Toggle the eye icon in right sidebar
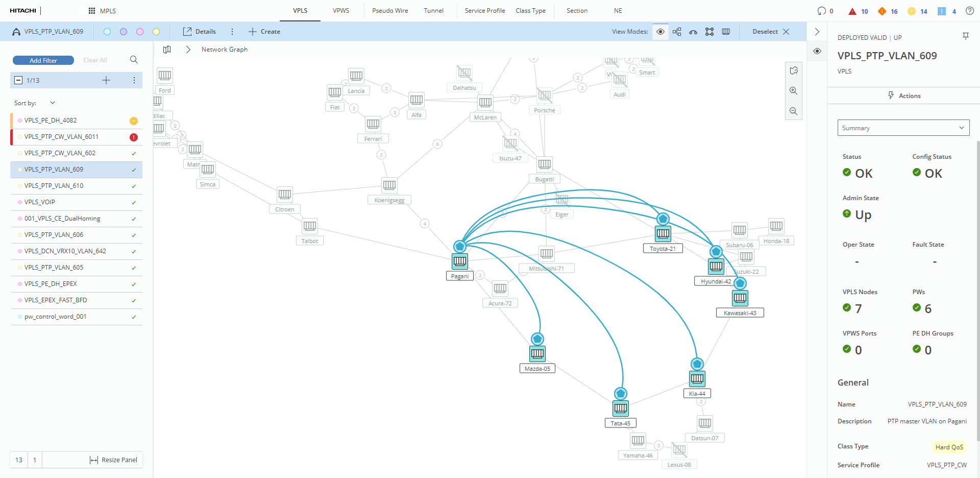This screenshot has height=478, width=980. pos(817,51)
